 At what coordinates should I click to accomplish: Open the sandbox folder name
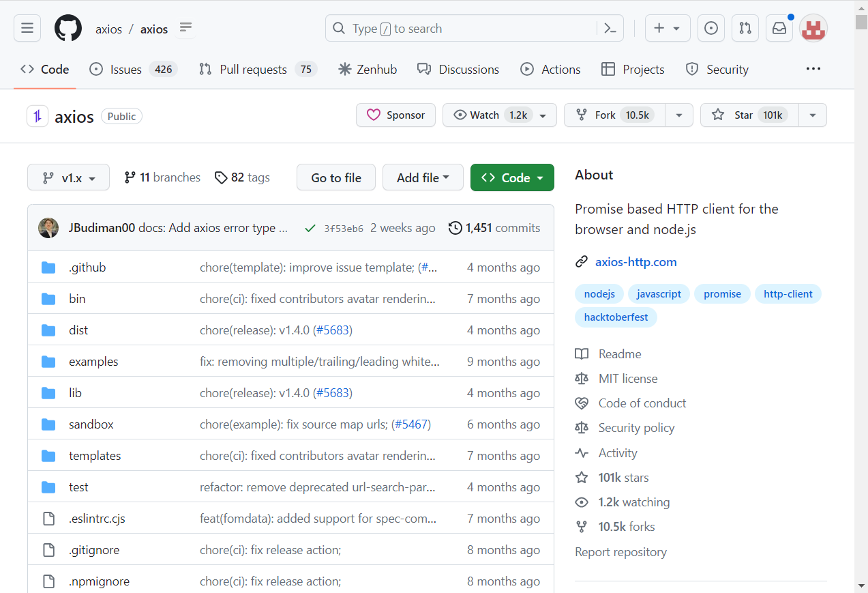91,424
